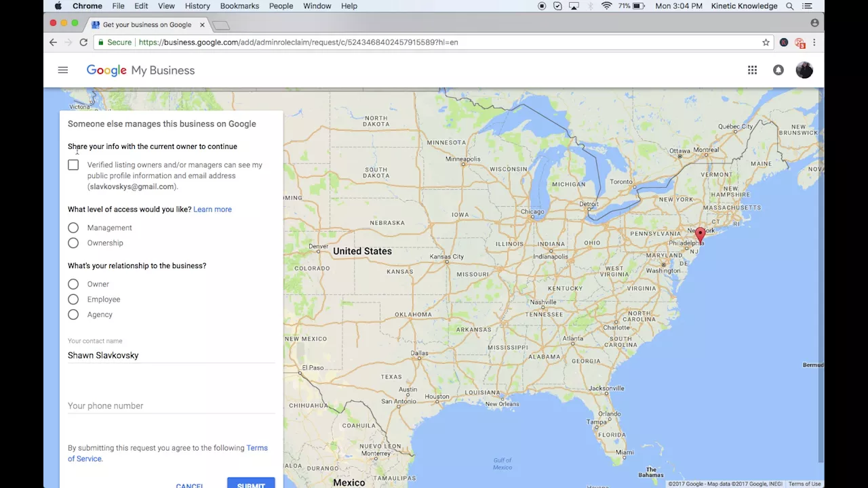Click the Submit button
Image resolution: width=868 pixels, height=488 pixels.
[x=251, y=483]
